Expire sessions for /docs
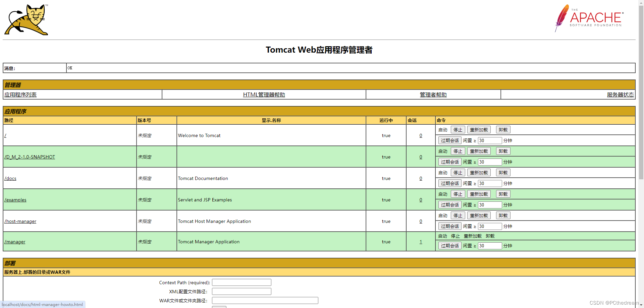 [x=450, y=183]
